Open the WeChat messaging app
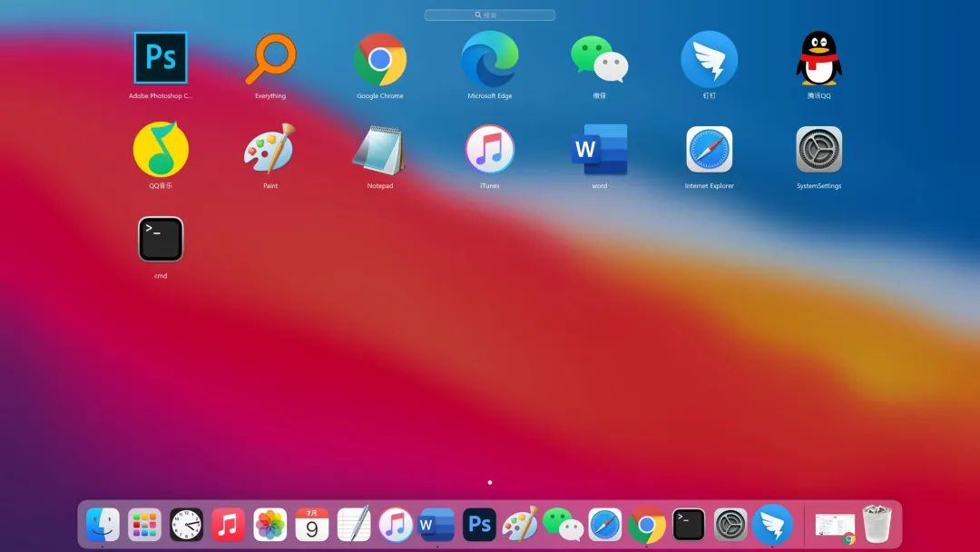The width and height of the screenshot is (980, 552). point(599,59)
